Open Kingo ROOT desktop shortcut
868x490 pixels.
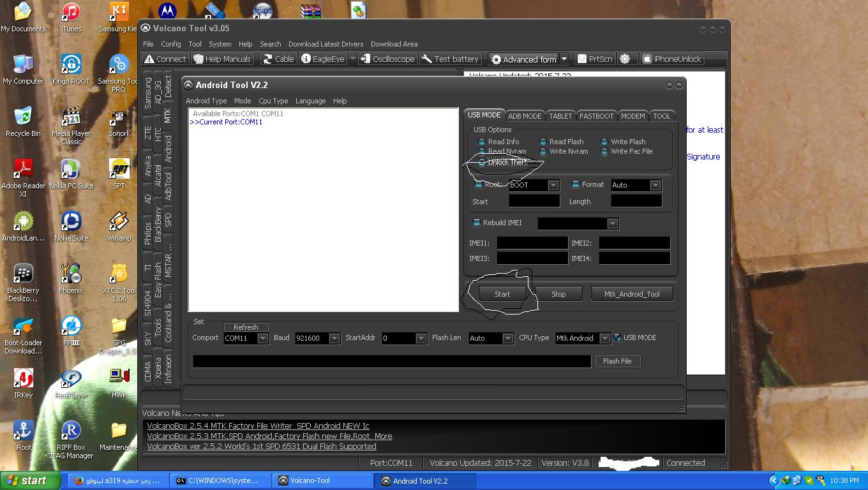71,70
